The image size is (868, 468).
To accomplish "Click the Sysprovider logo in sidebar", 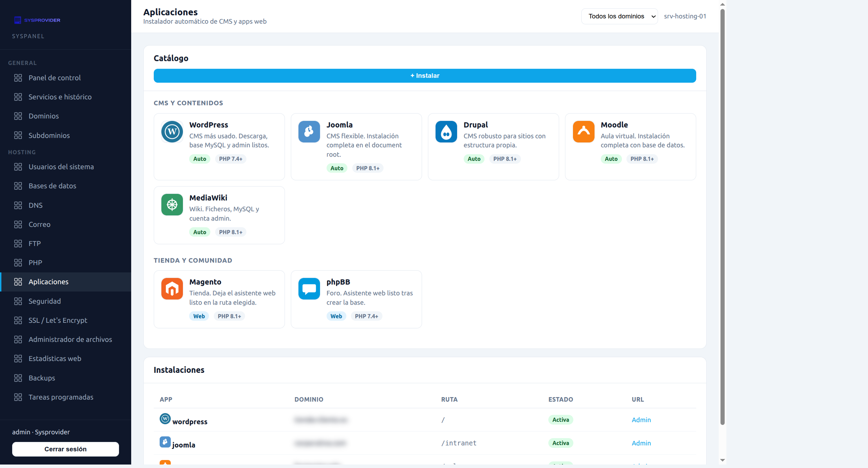I will click(37, 20).
